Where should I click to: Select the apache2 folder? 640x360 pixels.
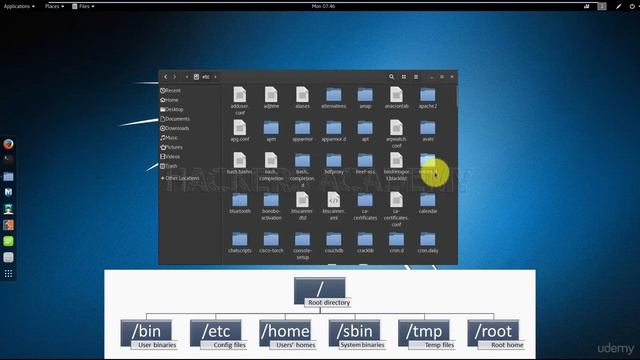click(x=428, y=98)
